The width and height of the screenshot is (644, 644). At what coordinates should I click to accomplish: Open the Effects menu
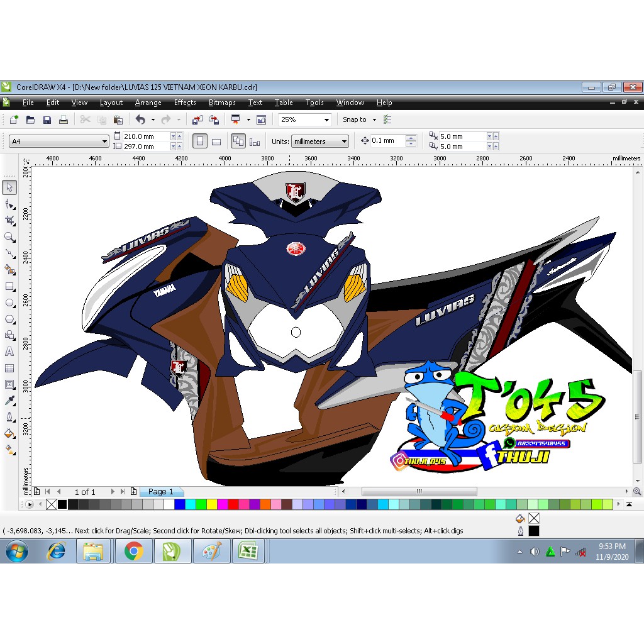pyautogui.click(x=184, y=103)
